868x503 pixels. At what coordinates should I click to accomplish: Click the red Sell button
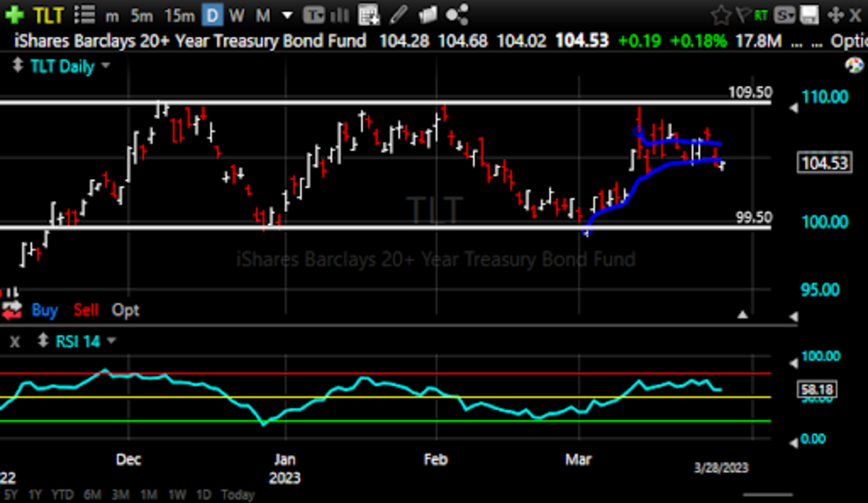[86, 310]
